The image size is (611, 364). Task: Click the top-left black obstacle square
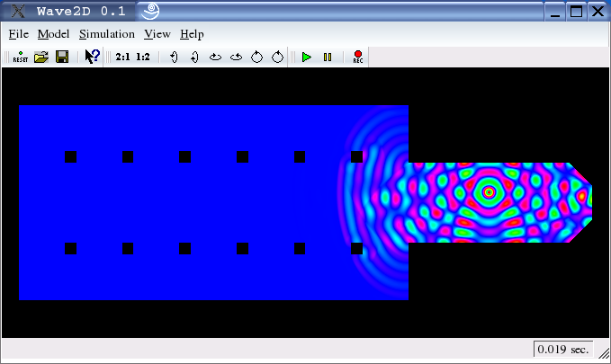pos(70,157)
